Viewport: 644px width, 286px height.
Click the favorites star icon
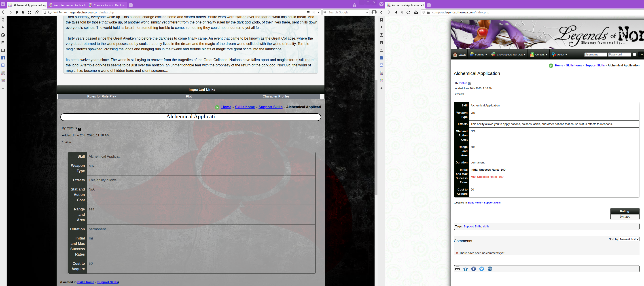[466, 269]
